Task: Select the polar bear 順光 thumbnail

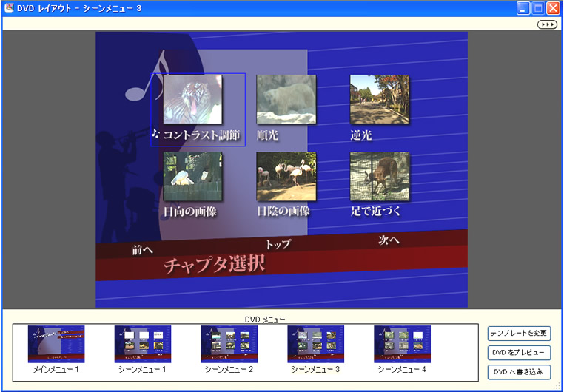Action: [x=286, y=99]
